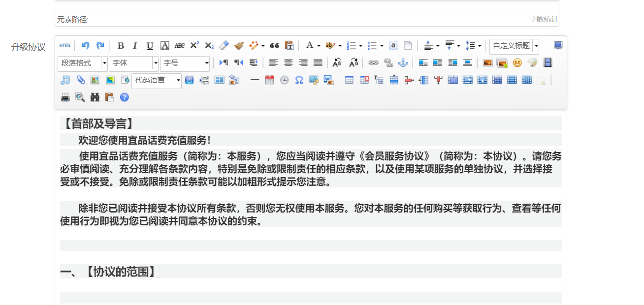
Task: Select all content in the editor
Action: pos(393,46)
